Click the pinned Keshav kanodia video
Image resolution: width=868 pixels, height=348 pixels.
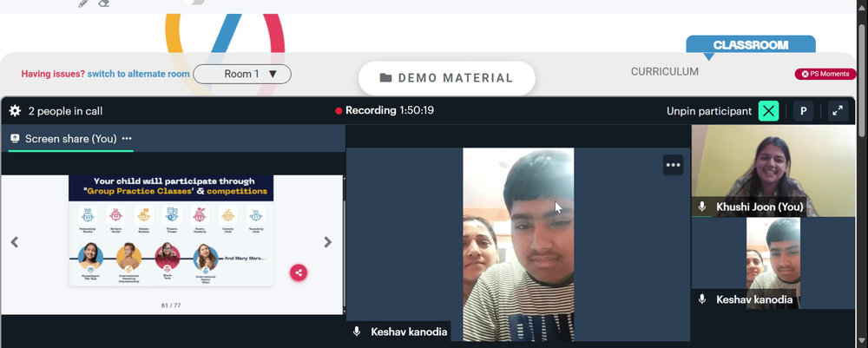click(x=518, y=244)
